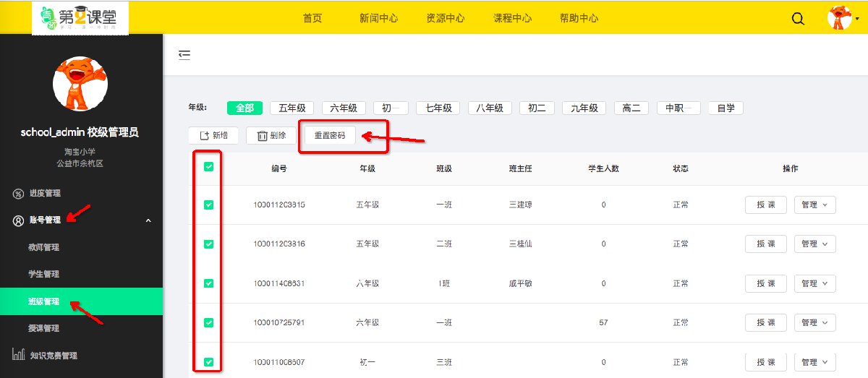Open 管理 dropdown for 五年级 一班 row
868x378 pixels.
[814, 205]
